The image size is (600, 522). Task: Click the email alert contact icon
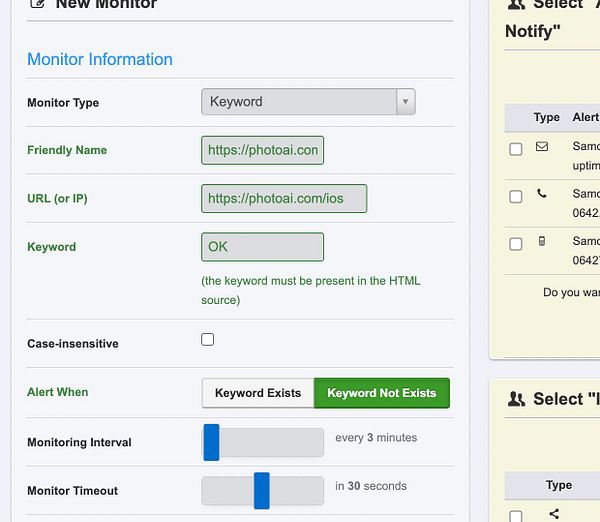pyautogui.click(x=542, y=147)
